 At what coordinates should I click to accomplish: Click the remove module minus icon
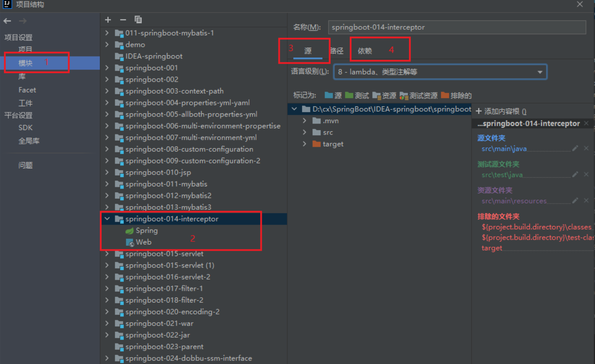pos(123,20)
